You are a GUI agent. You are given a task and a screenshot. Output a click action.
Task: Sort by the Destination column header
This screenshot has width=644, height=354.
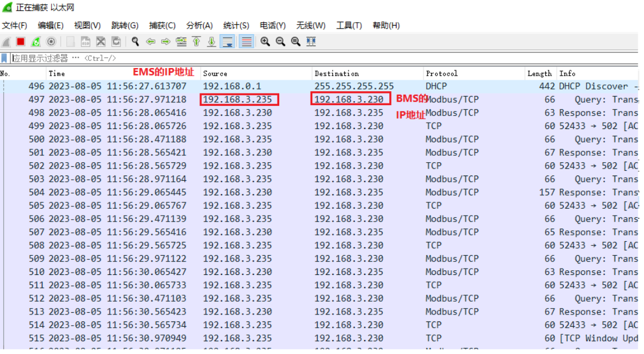click(x=368, y=73)
